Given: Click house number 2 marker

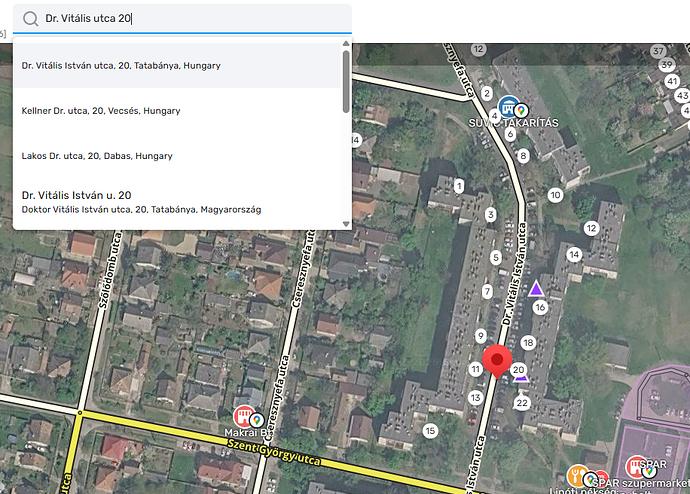Looking at the screenshot, I should point(486,93).
